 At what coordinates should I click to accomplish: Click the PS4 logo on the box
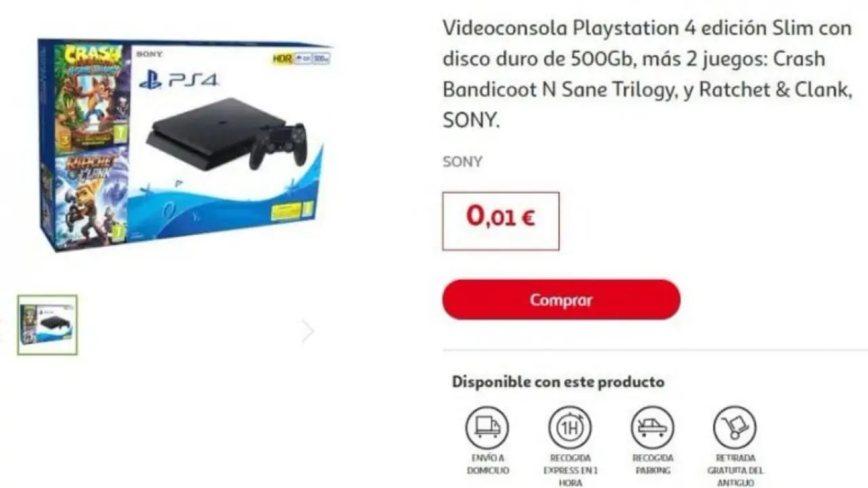179,80
